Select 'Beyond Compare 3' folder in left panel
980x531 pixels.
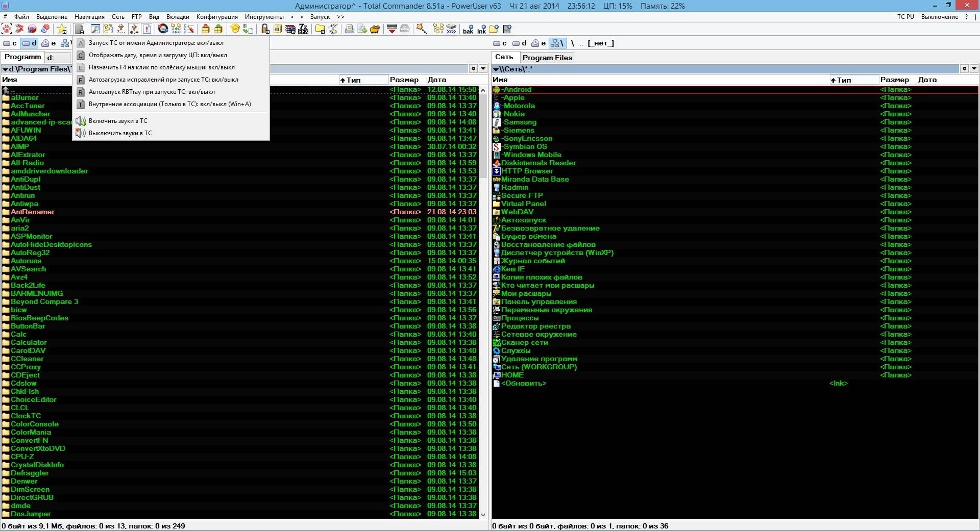pyautogui.click(x=240, y=301)
